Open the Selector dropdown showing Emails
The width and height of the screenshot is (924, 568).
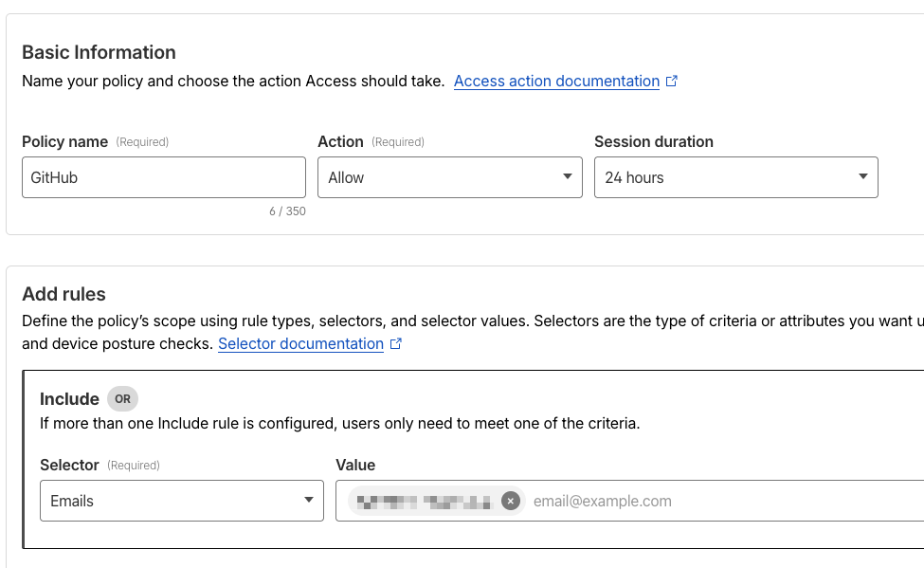tap(182, 501)
